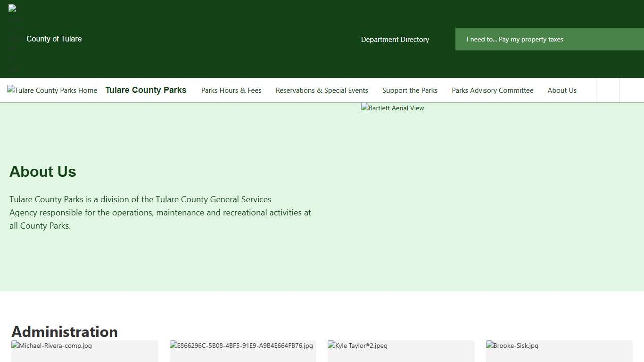Visit the Department Directory link
Image resolution: width=644 pixels, height=362 pixels.
[x=395, y=40]
